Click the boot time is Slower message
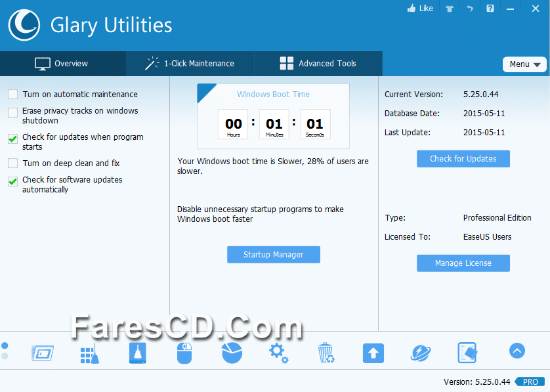 [x=273, y=166]
